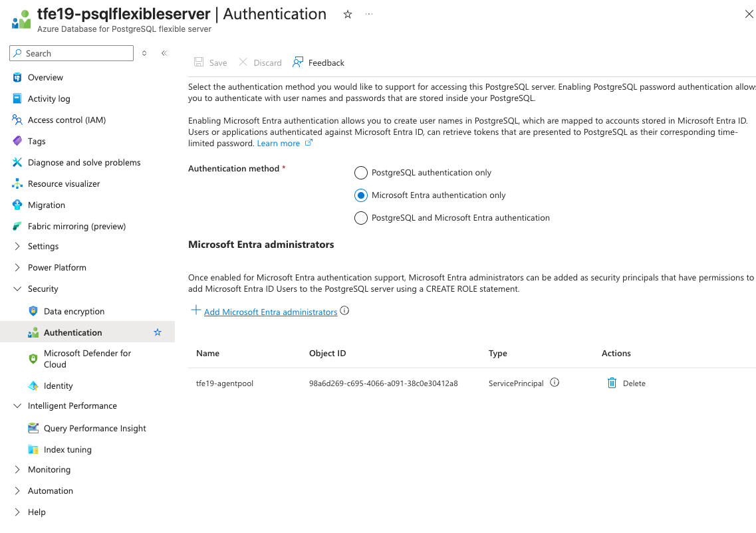The image size is (756, 533).
Task: Open the Overview menu item
Action: pyautogui.click(x=45, y=78)
